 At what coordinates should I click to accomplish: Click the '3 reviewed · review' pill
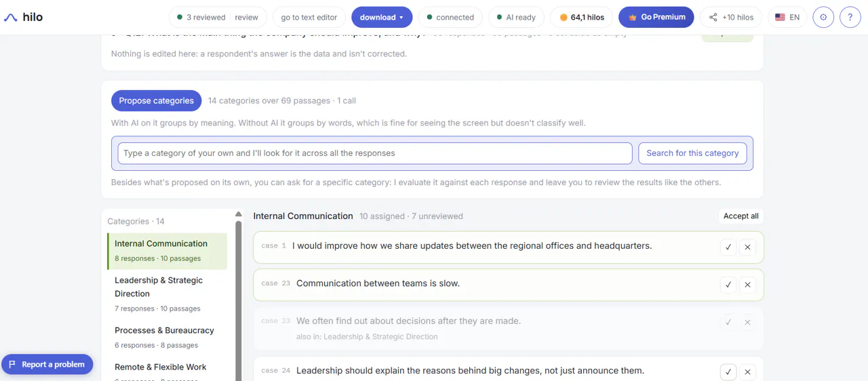218,18
